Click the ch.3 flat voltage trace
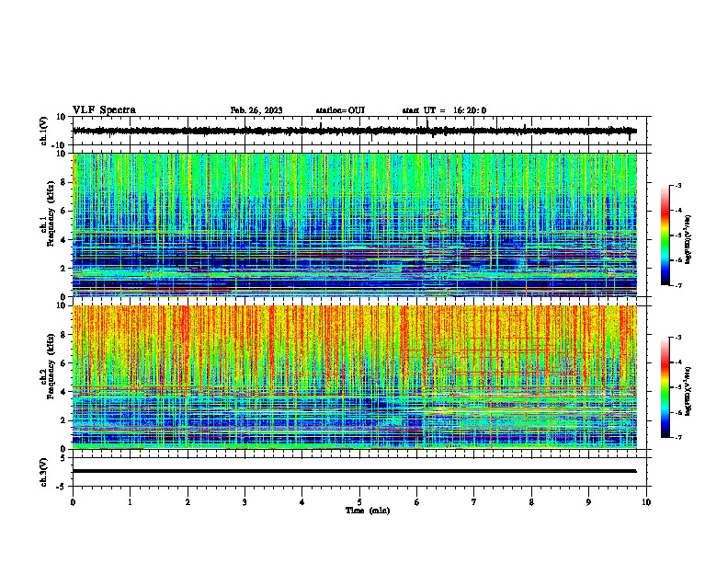The height and width of the screenshot is (563, 728). [355, 471]
